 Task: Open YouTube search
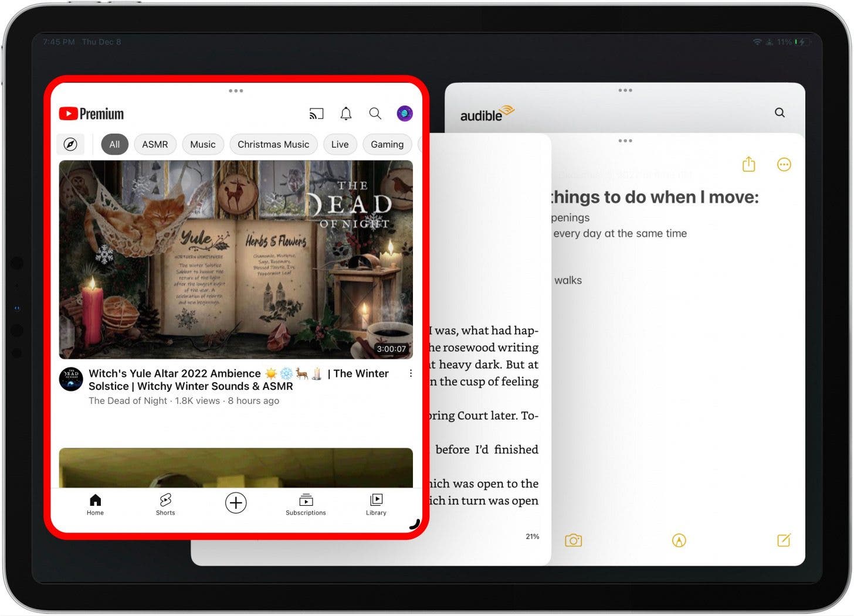(375, 113)
